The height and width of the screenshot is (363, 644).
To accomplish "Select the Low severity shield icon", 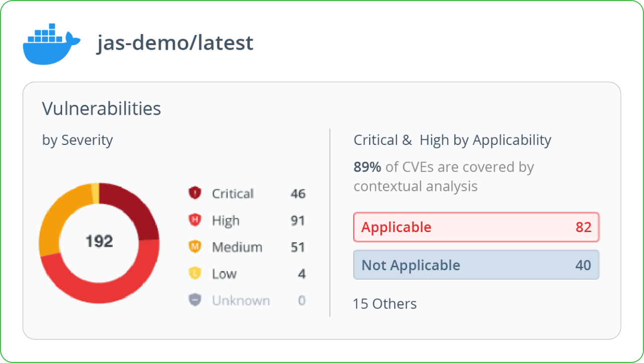I will click(194, 273).
